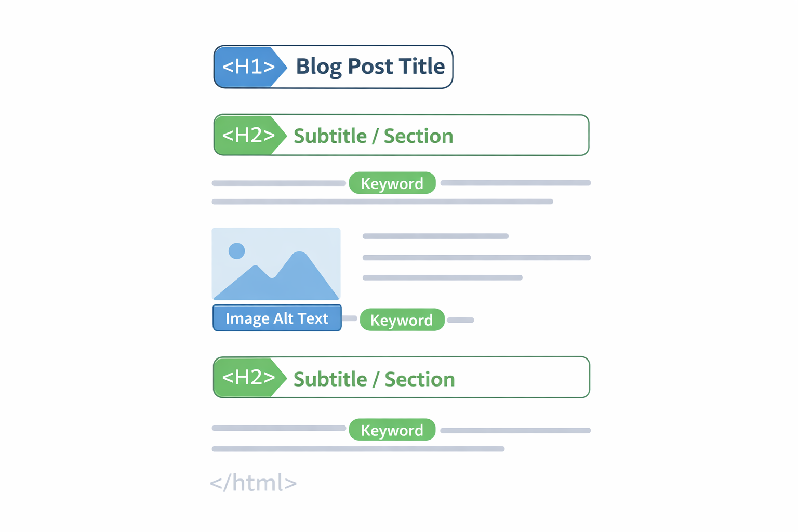
Task: Click the gray line right of the top Keyword pill
Action: point(515,183)
